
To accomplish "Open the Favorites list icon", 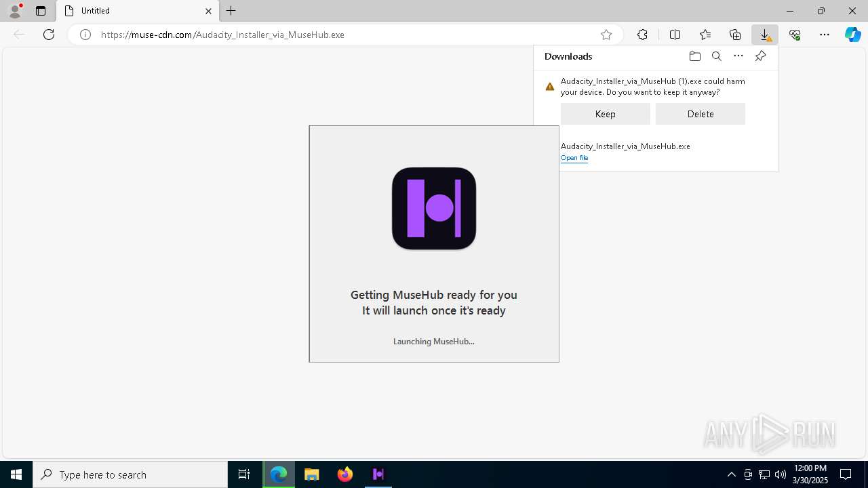I will [x=705, y=35].
